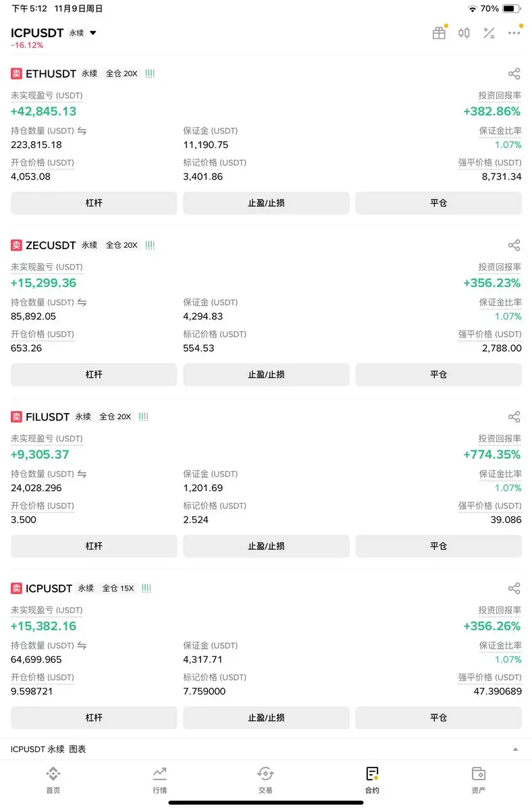
Task: Open the plus/minus calculator icon
Action: tap(489, 33)
